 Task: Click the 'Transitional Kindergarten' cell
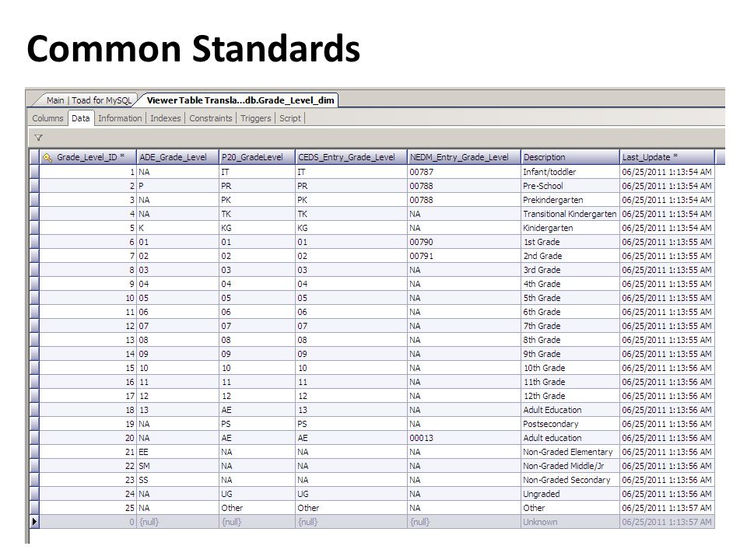click(570, 214)
